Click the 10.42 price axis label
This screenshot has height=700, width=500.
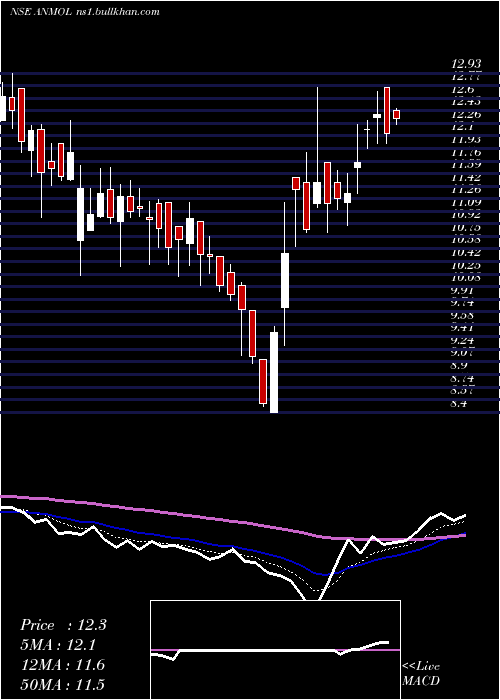tap(466, 253)
